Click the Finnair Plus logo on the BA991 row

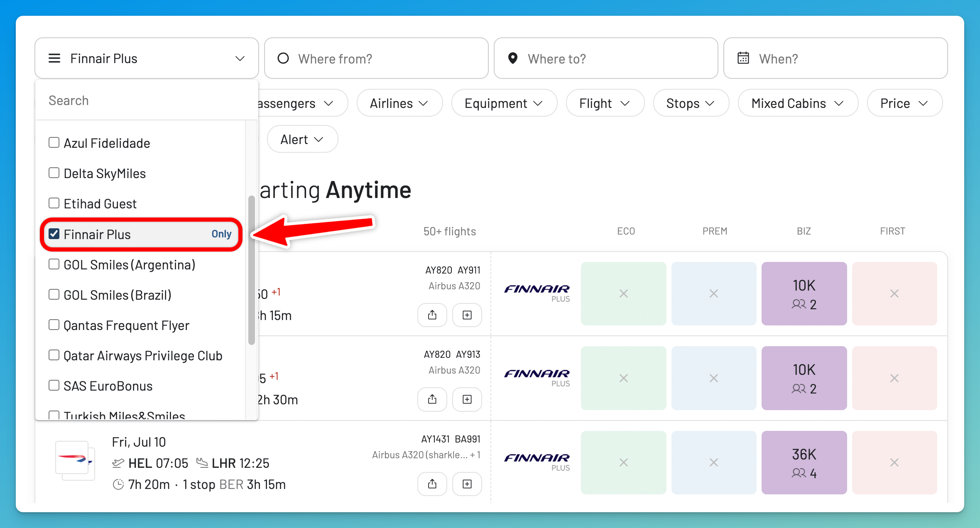click(x=537, y=462)
